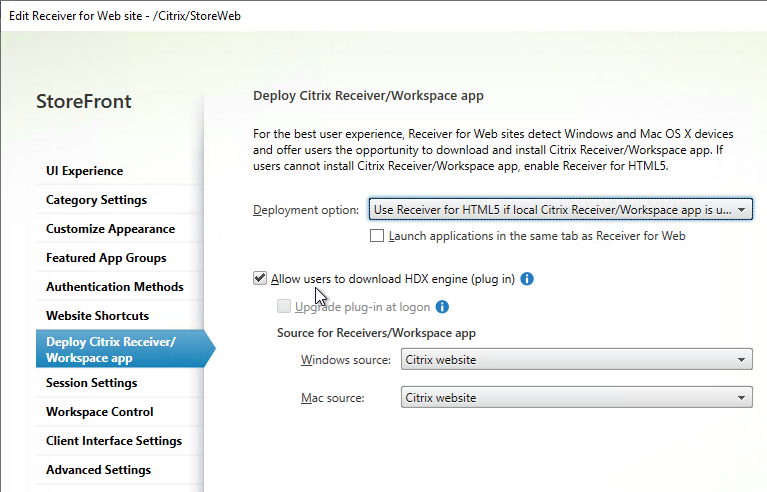This screenshot has height=492, width=767.
Task: Open the Windows source dropdown
Action: [577, 359]
